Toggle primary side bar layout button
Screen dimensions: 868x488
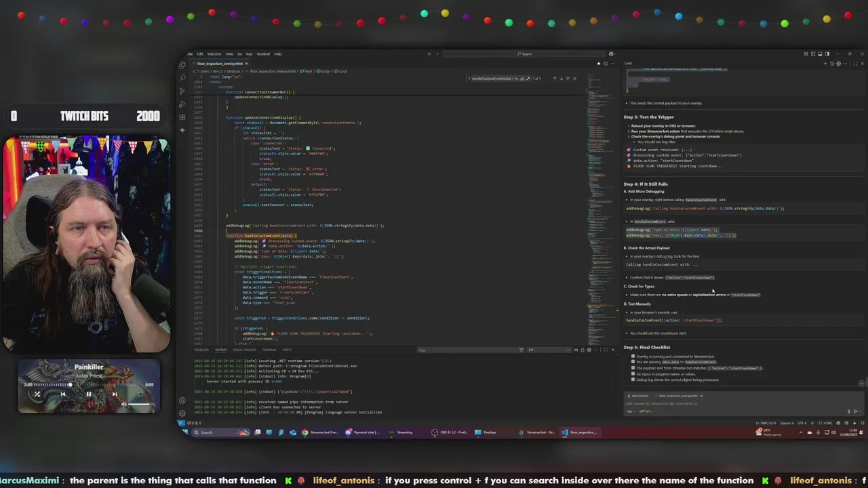(x=813, y=54)
